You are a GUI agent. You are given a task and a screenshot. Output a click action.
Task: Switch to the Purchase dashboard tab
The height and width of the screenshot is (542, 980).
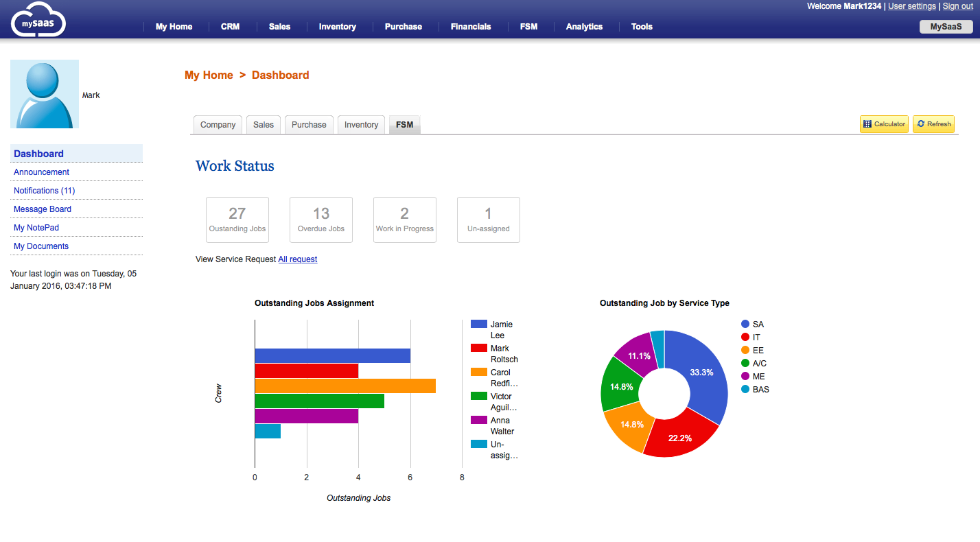point(309,125)
